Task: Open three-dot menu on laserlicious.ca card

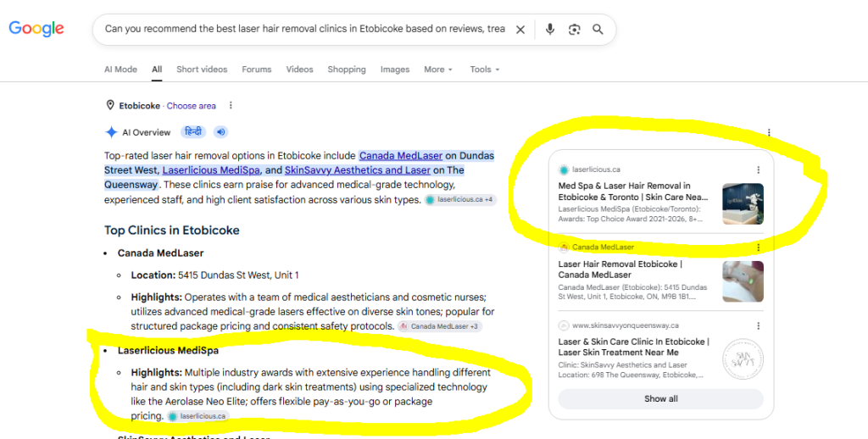Action: point(759,170)
